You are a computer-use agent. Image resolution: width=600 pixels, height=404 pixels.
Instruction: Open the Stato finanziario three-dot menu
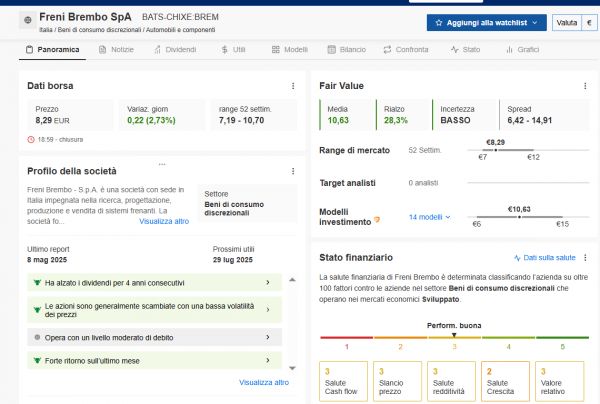coord(585,258)
